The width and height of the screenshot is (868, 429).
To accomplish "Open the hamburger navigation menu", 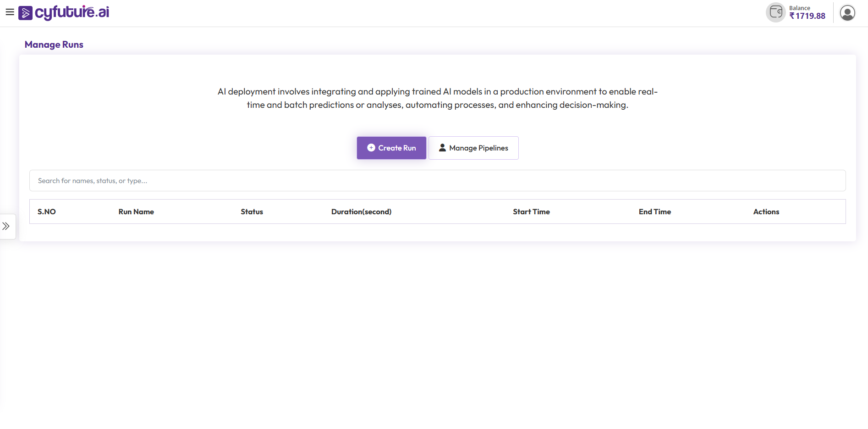I will tap(10, 12).
